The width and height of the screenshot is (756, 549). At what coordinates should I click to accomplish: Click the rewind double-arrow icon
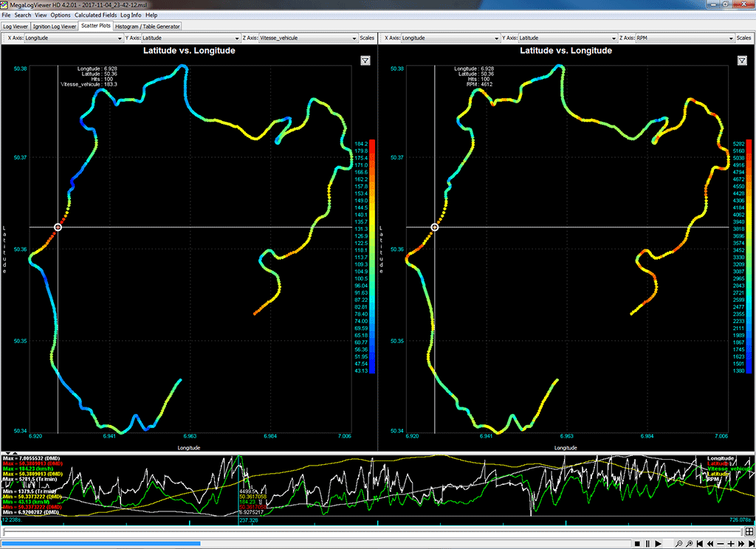point(710,544)
